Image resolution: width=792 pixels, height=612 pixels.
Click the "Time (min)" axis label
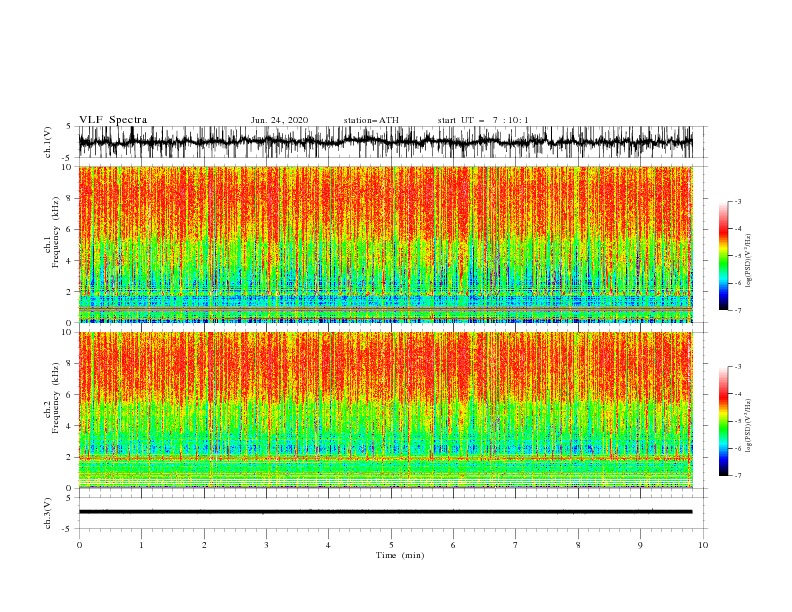coord(400,555)
